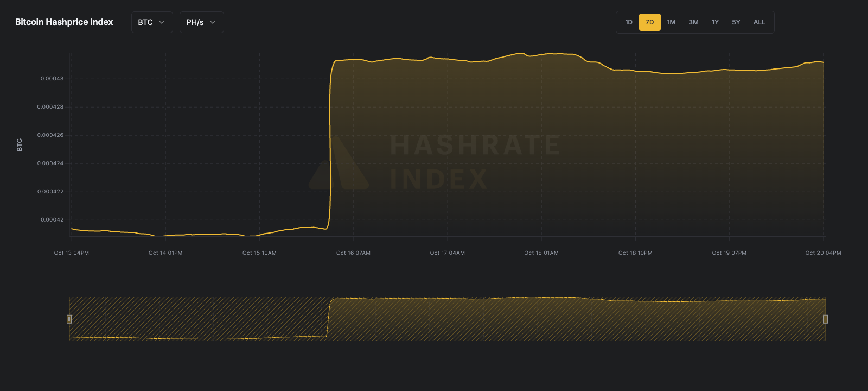
Task: Select the 1D time range
Action: click(629, 22)
